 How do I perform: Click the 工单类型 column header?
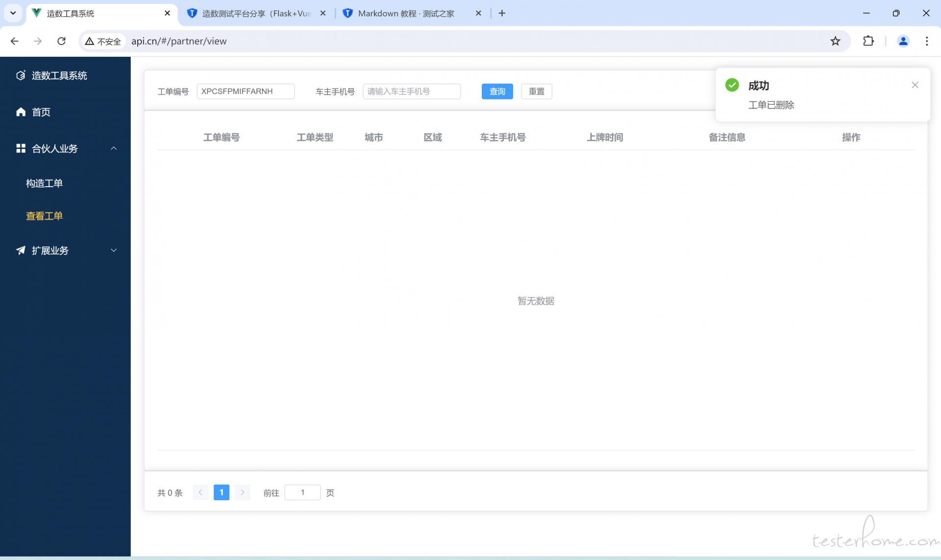click(315, 138)
